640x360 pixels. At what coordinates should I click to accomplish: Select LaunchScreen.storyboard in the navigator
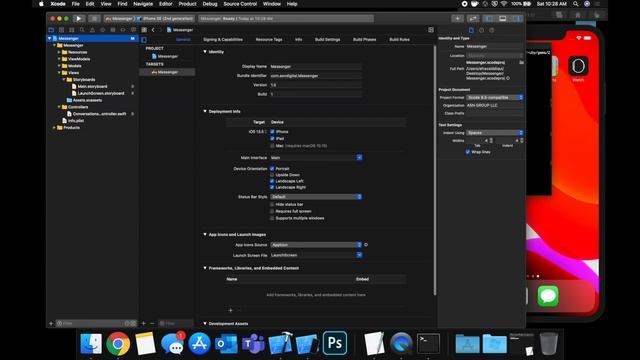[x=101, y=93]
